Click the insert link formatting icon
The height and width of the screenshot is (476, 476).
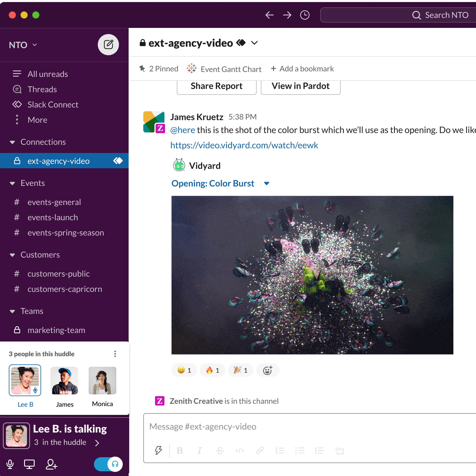pyautogui.click(x=260, y=450)
